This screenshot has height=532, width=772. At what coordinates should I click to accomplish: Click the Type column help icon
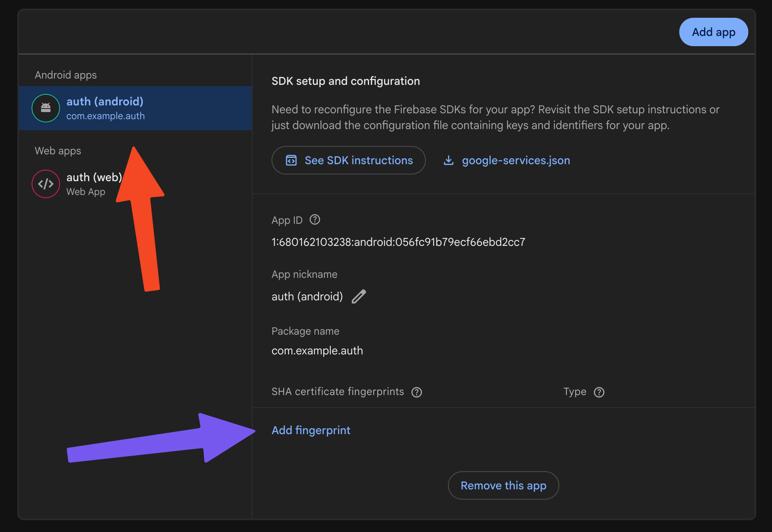tap(599, 392)
